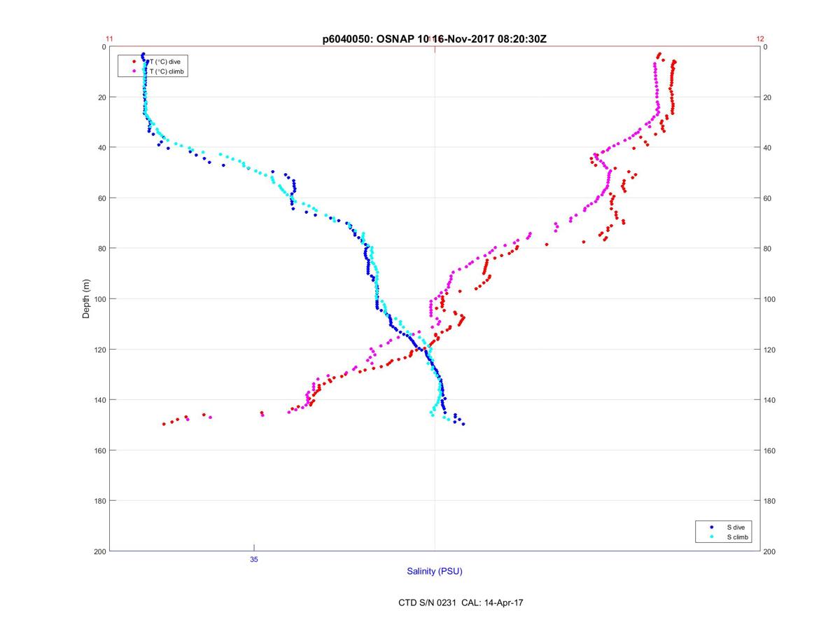The height and width of the screenshot is (620, 840).
Task: Click the magenta marker beside 'T (°C) climb'
Action: (x=134, y=71)
